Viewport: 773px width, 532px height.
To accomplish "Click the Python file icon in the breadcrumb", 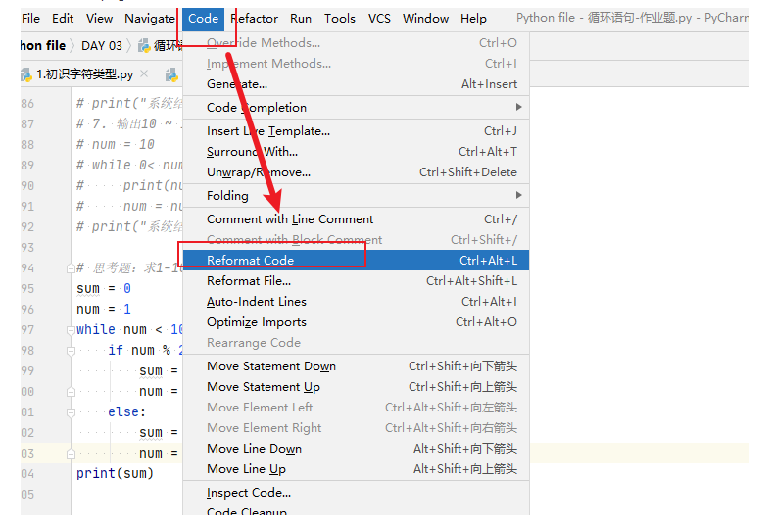I will (144, 46).
